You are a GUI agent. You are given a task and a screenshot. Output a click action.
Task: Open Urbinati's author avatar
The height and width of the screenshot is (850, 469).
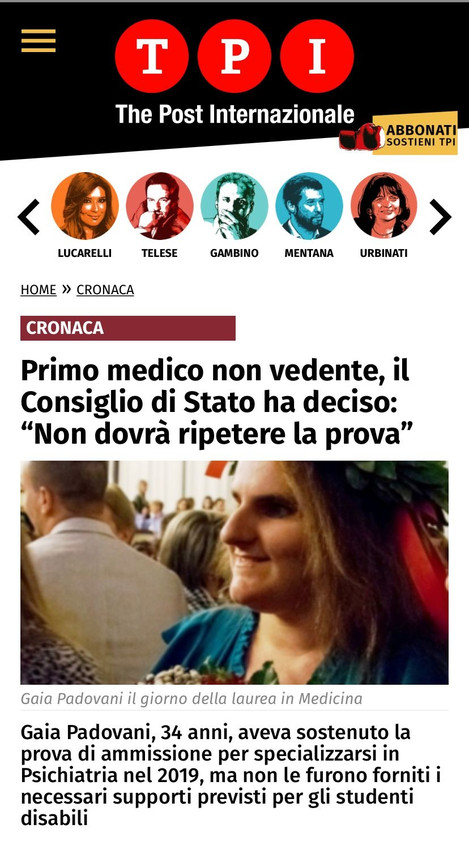(x=384, y=206)
